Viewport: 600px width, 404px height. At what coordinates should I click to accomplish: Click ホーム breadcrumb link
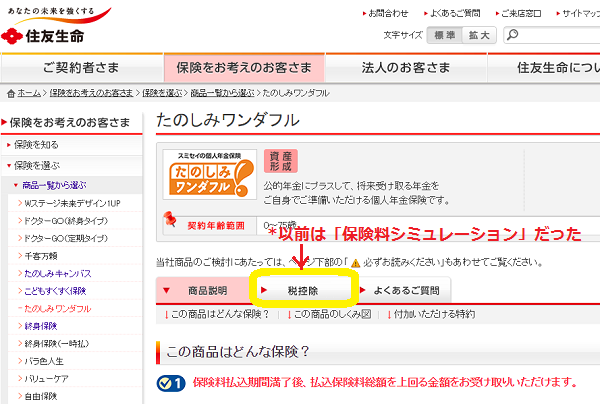pos(29,93)
